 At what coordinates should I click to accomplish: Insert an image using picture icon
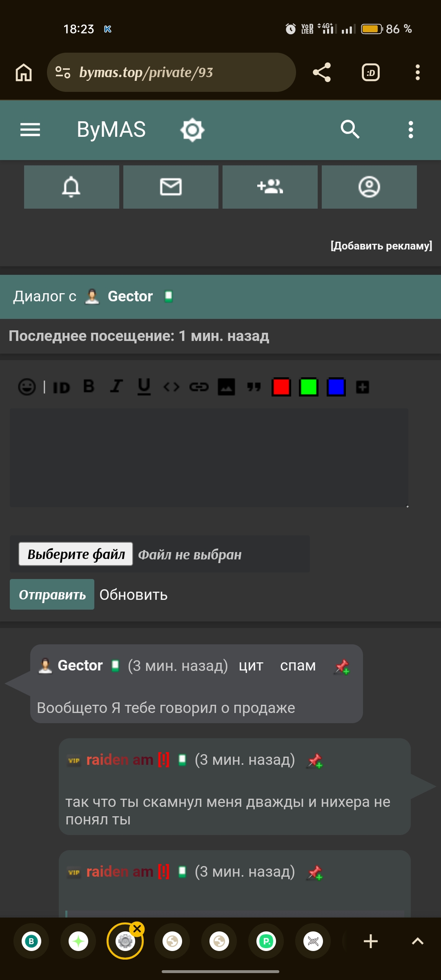226,387
